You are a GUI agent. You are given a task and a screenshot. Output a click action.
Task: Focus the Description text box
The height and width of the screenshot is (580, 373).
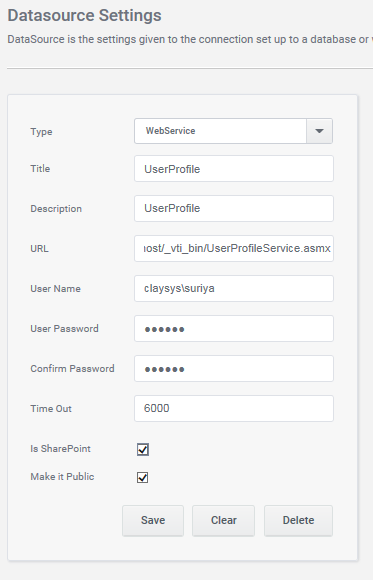(x=234, y=209)
